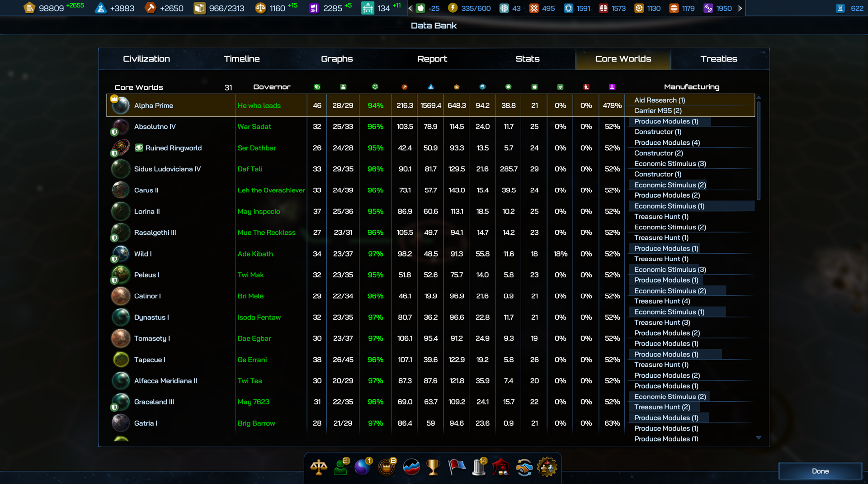Screen dimensions: 868x484
Task: Click the red and blue flag icon
Action: 456,467
